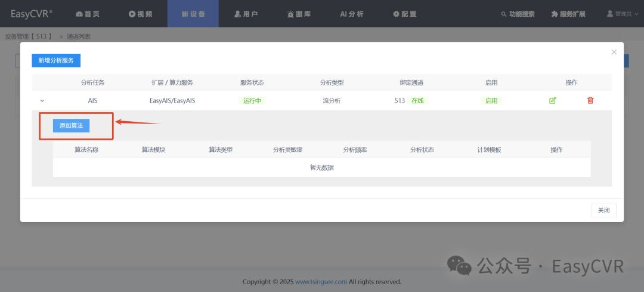Image resolution: width=644 pixels, height=292 pixels.
Task: Click the AIS task name cell
Action: [x=92, y=101]
